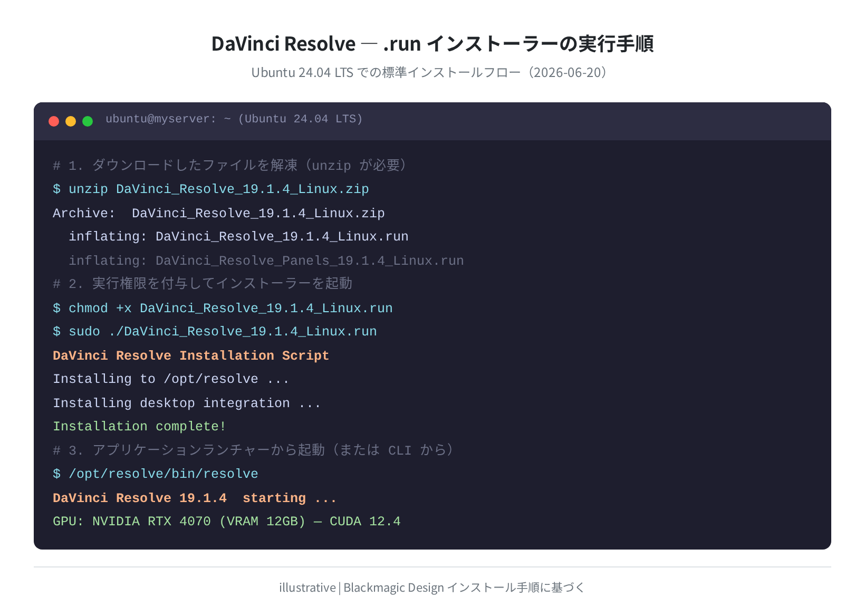865x616 pixels.
Task: Click the red close dot in terminal header
Action: [54, 121]
